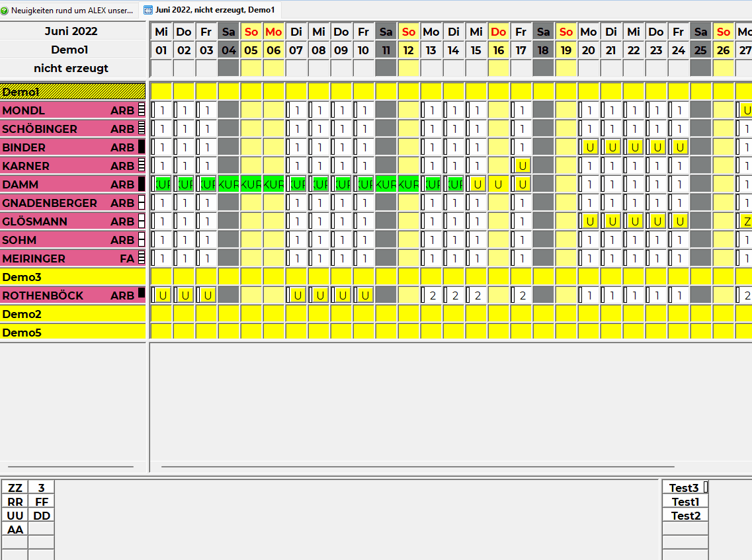The width and height of the screenshot is (752, 560).
Task: Click the white indicator beside GNADENBERGER
Action: [x=141, y=203]
